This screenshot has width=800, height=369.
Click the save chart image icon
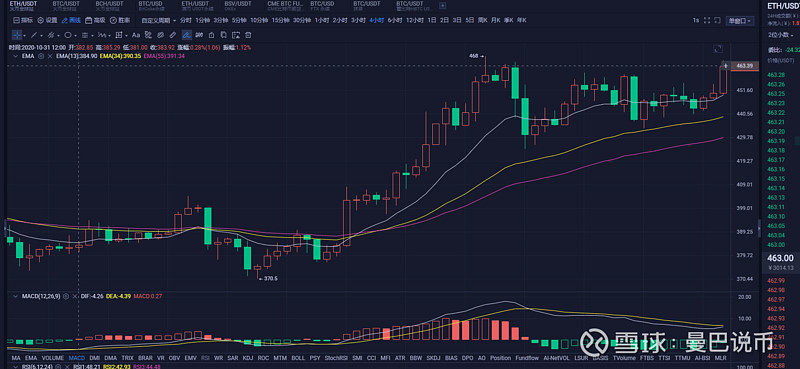(x=236, y=35)
